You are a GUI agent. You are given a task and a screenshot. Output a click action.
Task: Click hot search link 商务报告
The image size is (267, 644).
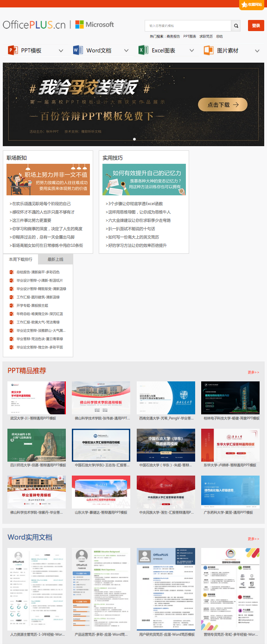pos(173,36)
